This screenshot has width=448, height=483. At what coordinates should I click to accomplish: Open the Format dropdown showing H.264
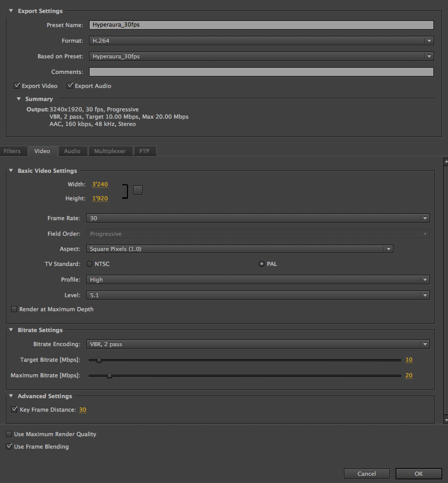260,41
